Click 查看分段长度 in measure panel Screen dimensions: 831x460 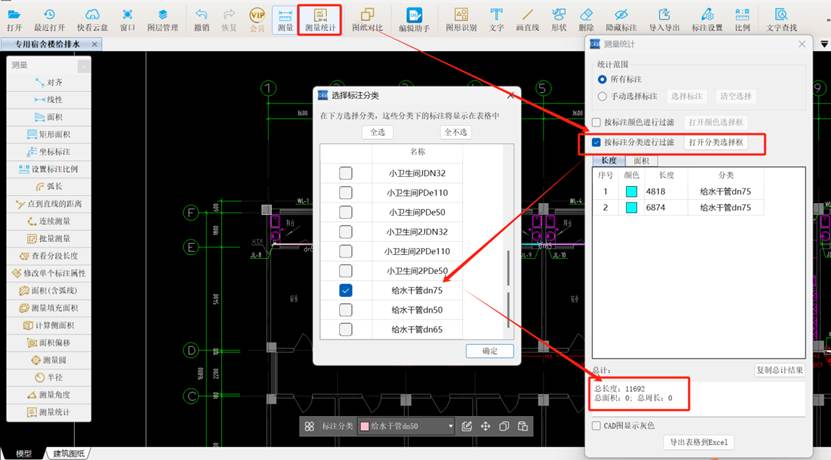(x=49, y=256)
